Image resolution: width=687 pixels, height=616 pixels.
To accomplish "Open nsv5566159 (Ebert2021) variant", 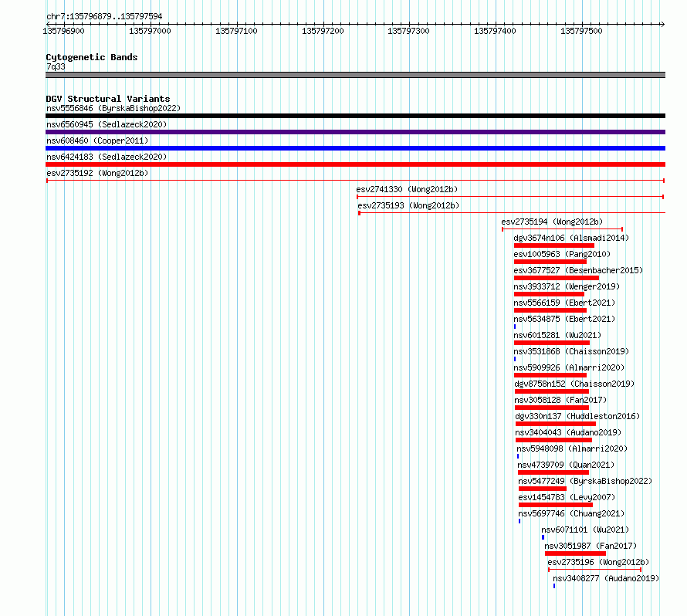I will [564, 303].
